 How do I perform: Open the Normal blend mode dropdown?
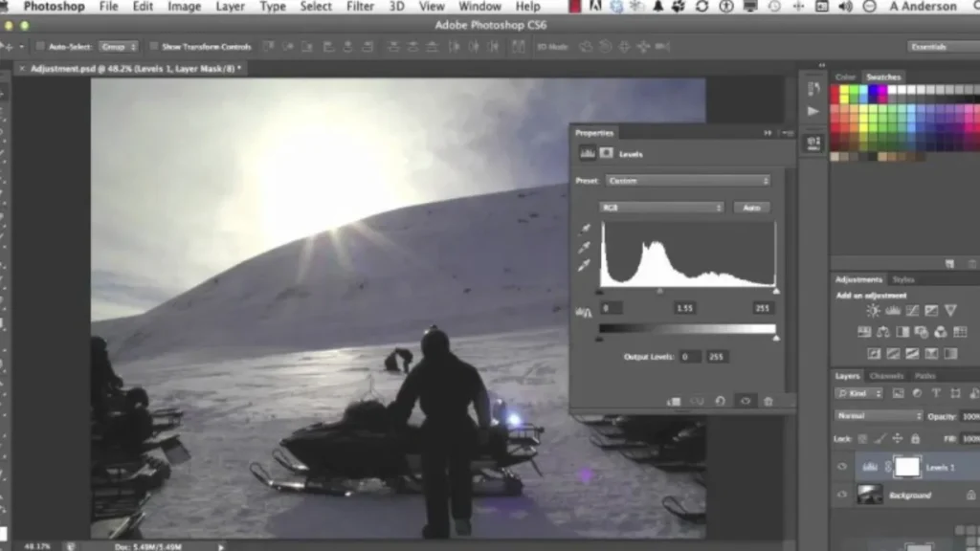point(879,415)
